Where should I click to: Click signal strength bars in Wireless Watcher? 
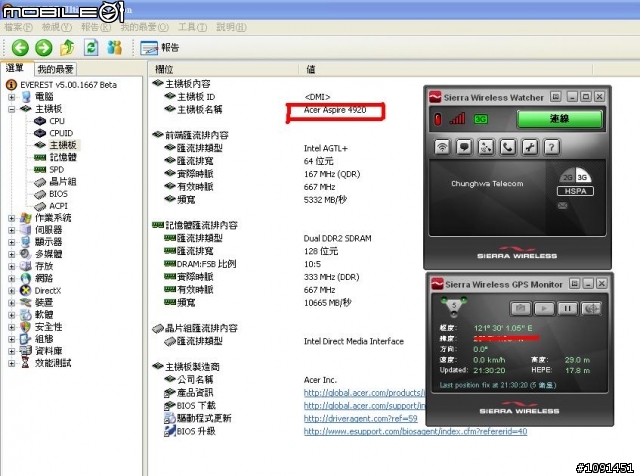pos(458,119)
